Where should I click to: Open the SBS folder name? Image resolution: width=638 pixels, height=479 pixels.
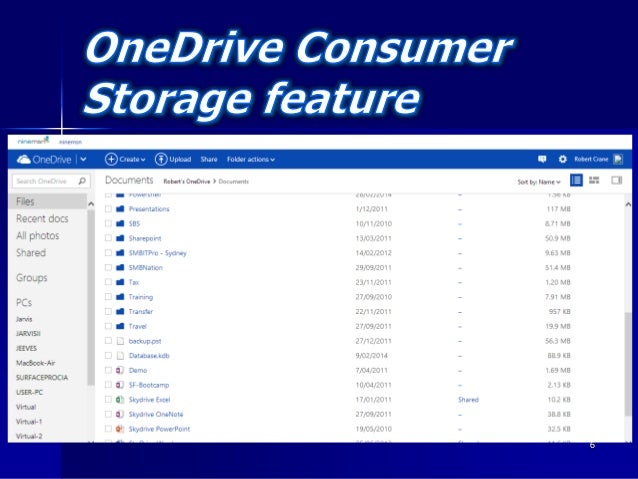coord(134,223)
